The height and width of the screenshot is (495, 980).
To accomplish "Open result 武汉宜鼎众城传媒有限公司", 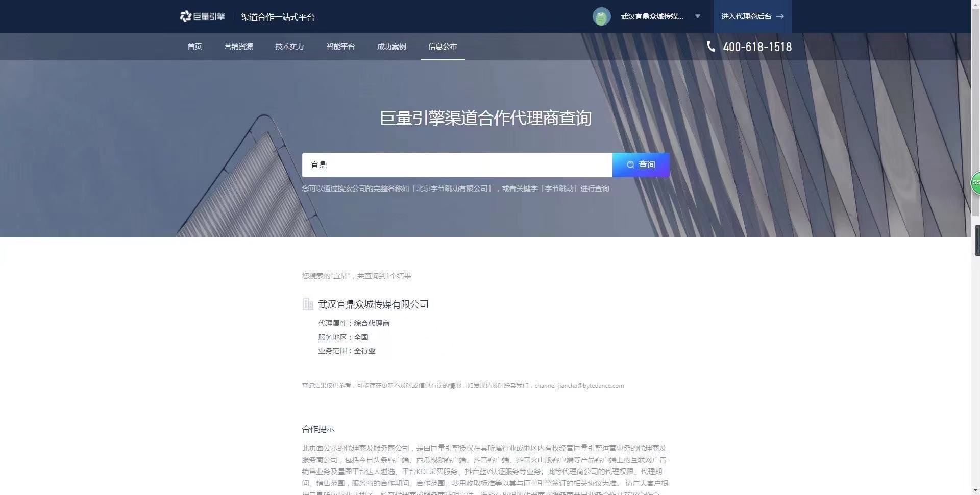I will point(373,304).
